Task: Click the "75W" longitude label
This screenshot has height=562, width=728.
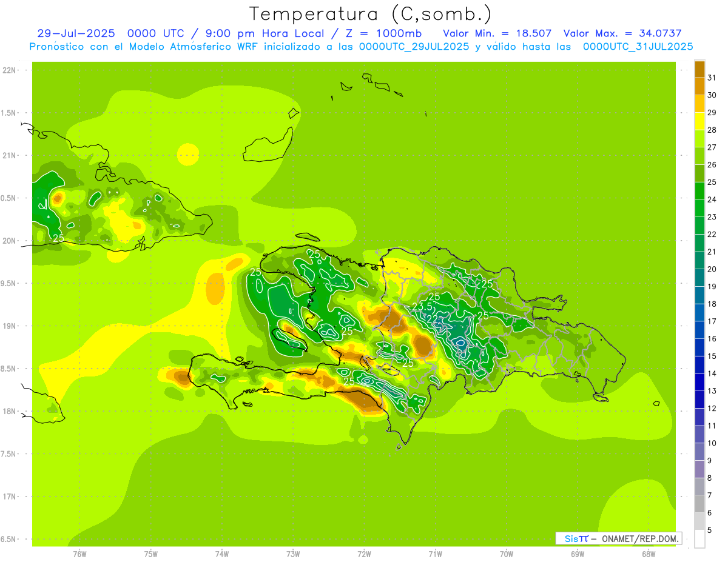Action: pyautogui.click(x=151, y=554)
